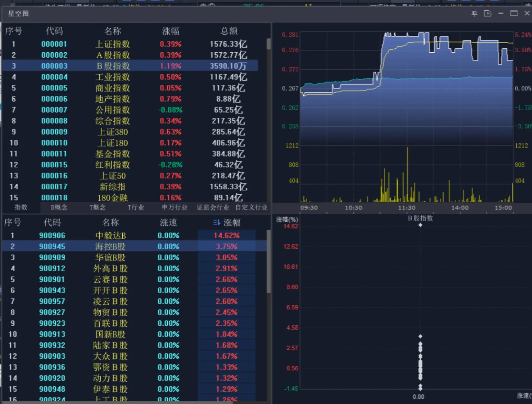
Task: Switch to 自定义行业 tab
Action: point(251,207)
